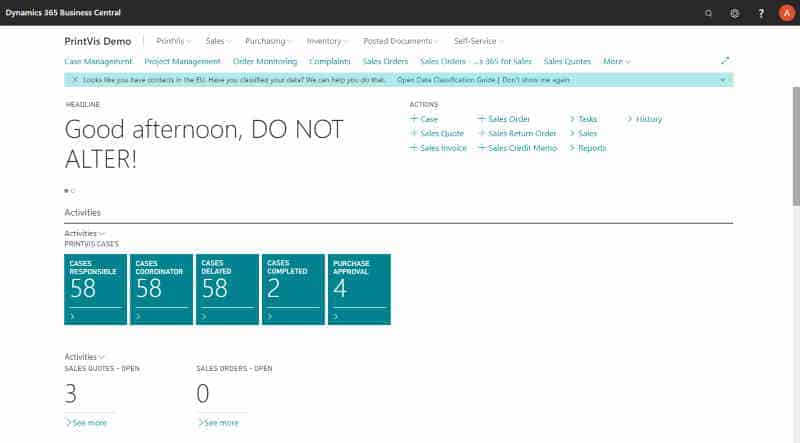Click arrow on Cases Delayed tile
Viewport: 800px width, 443px height.
tap(204, 316)
